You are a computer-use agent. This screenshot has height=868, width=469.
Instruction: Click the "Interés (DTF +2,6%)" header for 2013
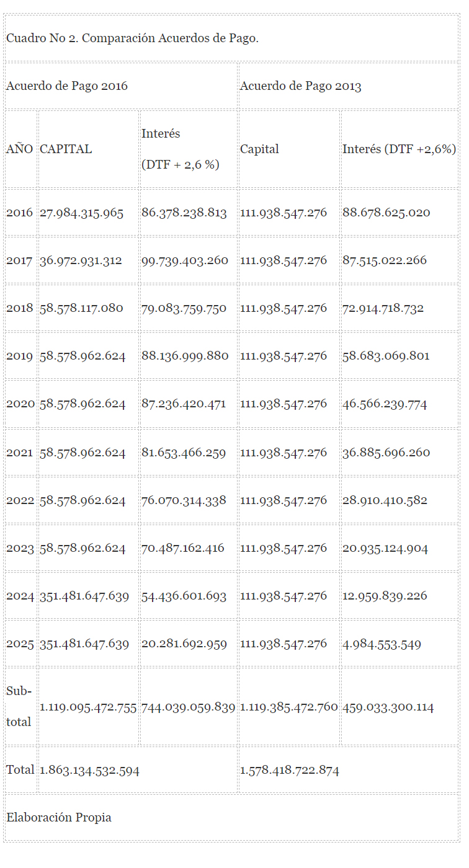coord(399,149)
